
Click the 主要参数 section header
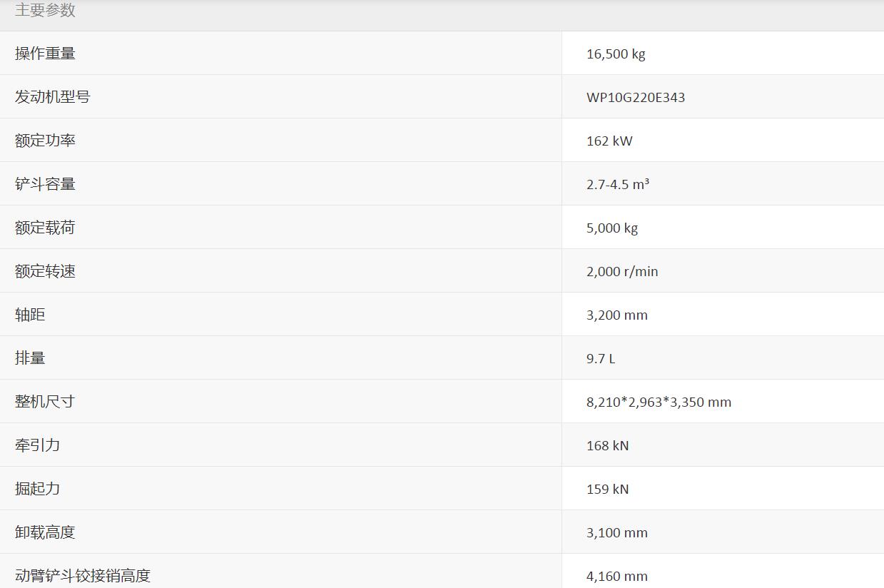tap(45, 10)
